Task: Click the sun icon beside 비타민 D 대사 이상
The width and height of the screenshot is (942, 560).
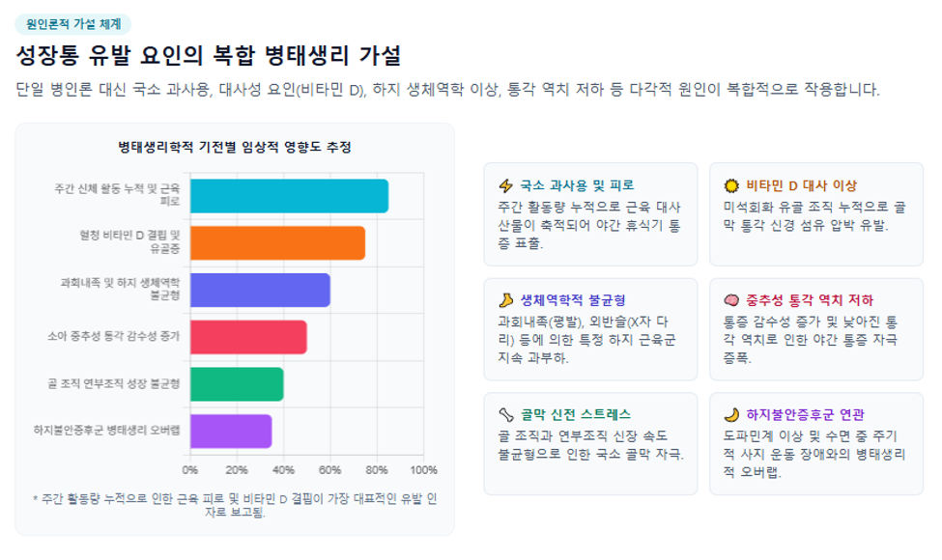Action: 731,185
